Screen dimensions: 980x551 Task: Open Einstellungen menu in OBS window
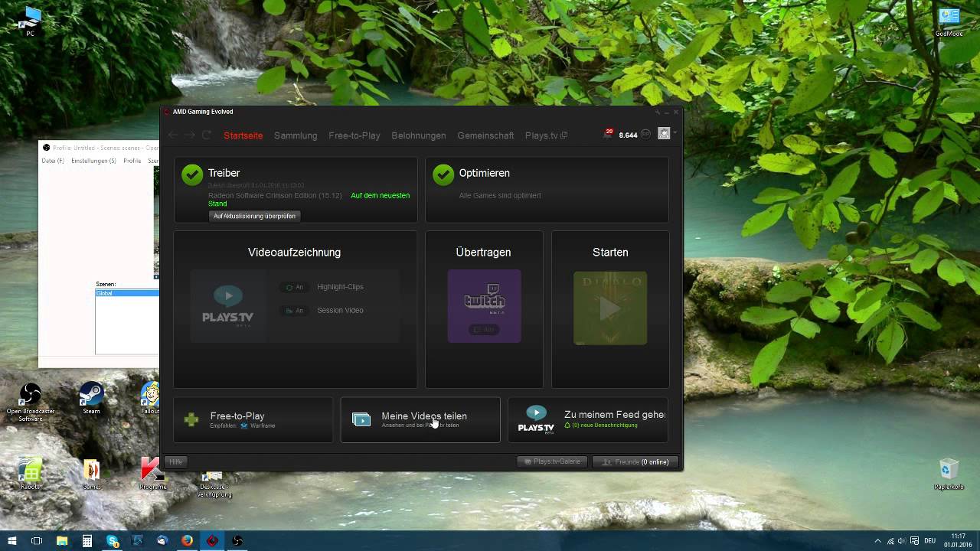point(93,161)
